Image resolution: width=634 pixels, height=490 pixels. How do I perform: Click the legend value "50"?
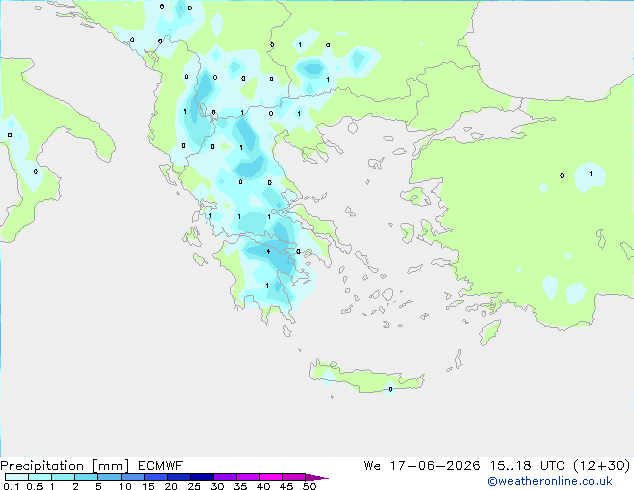(x=309, y=486)
